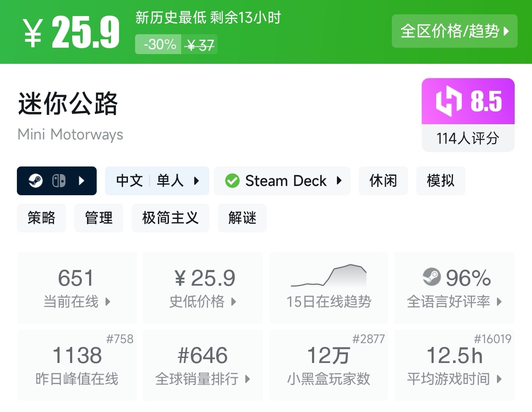Viewport: 532px width, 412px height.
Task: Click the green Steam Deck verified checkmark
Action: click(x=232, y=181)
